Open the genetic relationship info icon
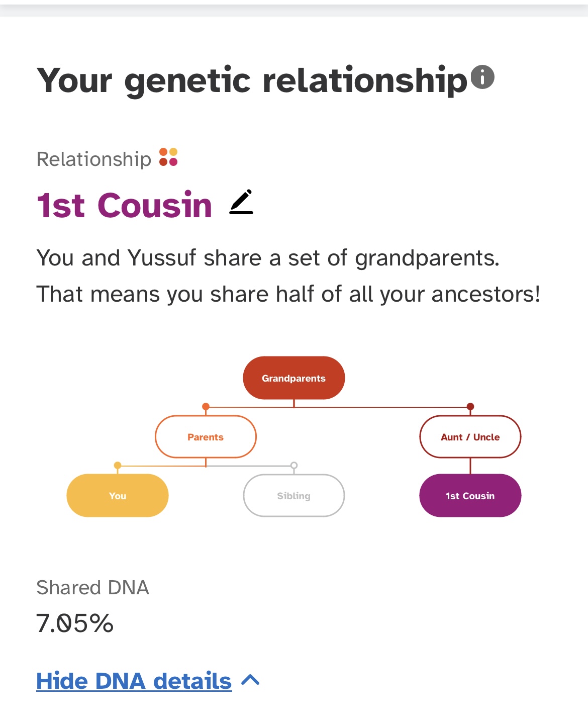The height and width of the screenshot is (724, 588). click(x=482, y=77)
